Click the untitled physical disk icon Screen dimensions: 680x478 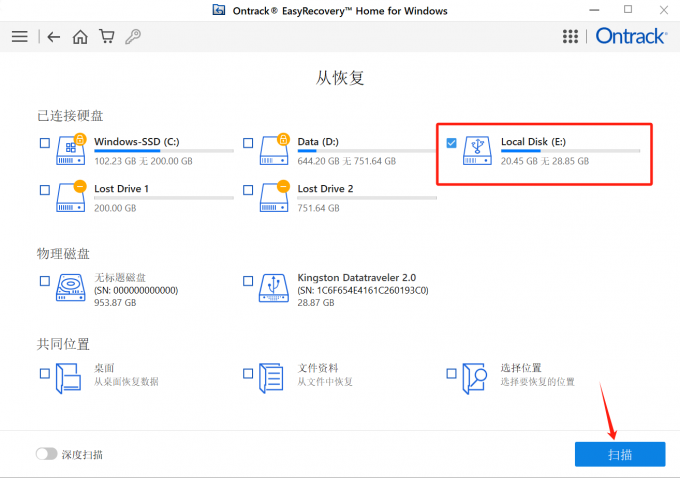pyautogui.click(x=71, y=287)
